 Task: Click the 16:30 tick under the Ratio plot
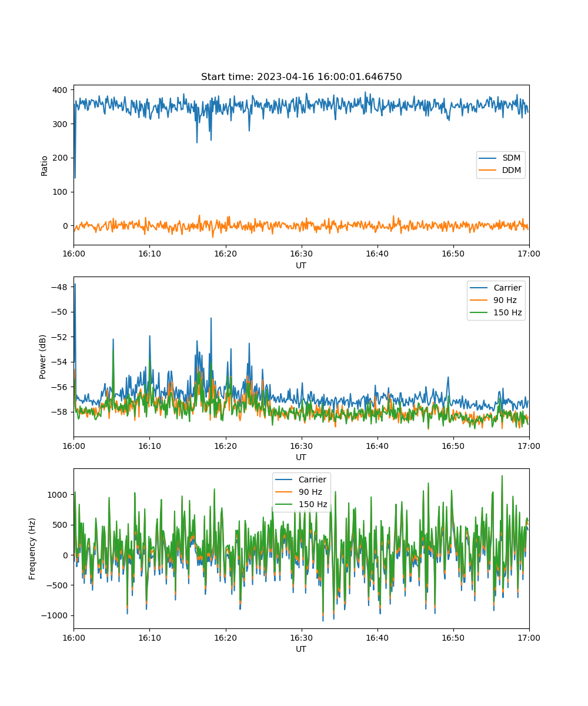[301, 254]
